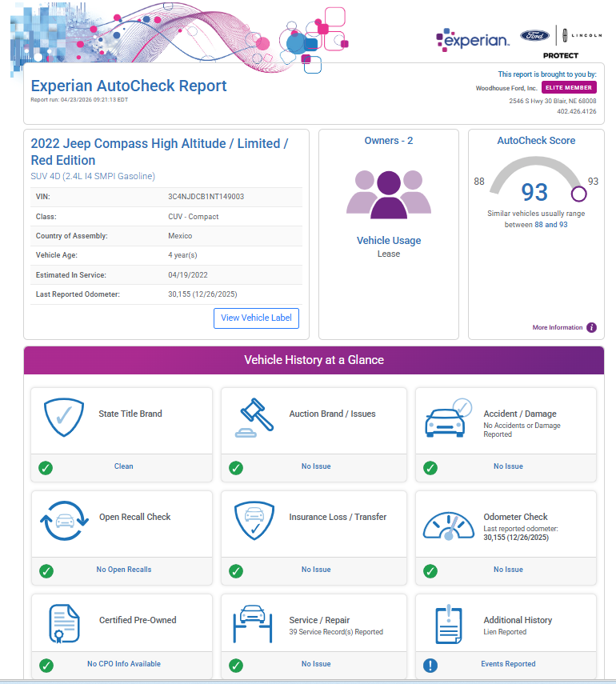Click green check in Auction Brand card

(x=236, y=468)
